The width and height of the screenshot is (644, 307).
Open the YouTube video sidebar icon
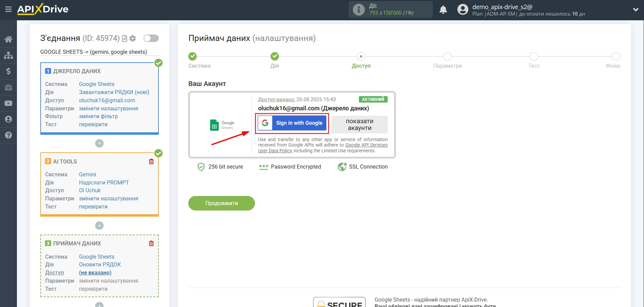(8, 103)
